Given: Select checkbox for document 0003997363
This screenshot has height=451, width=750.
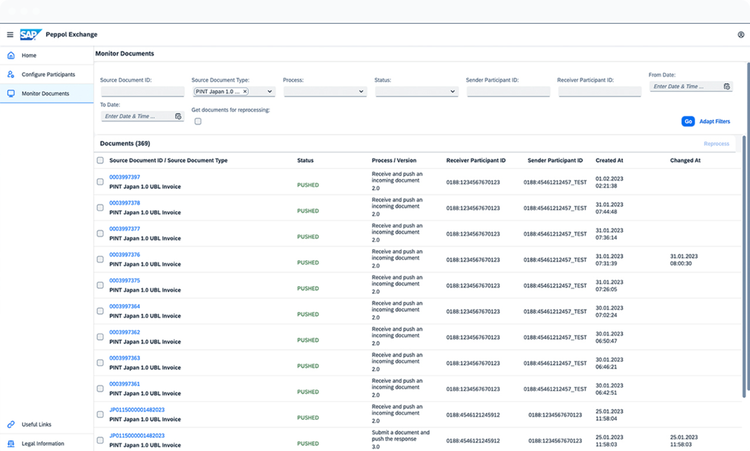Looking at the screenshot, I should tap(100, 363).
